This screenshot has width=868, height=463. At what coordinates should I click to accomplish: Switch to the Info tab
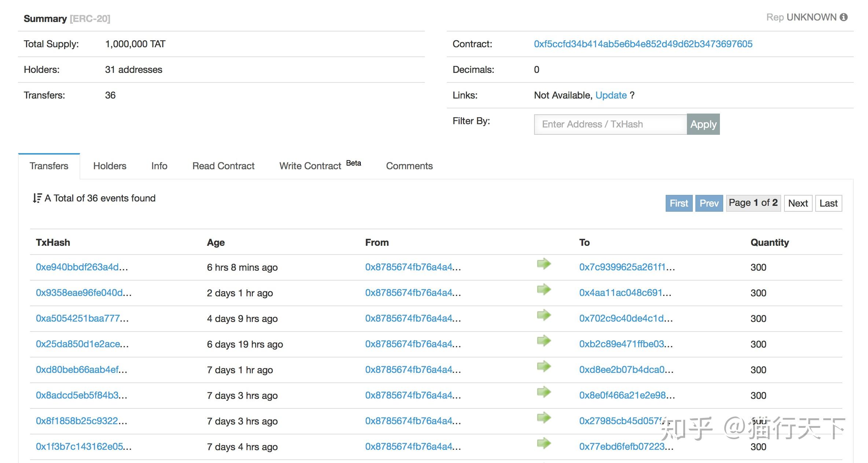159,166
